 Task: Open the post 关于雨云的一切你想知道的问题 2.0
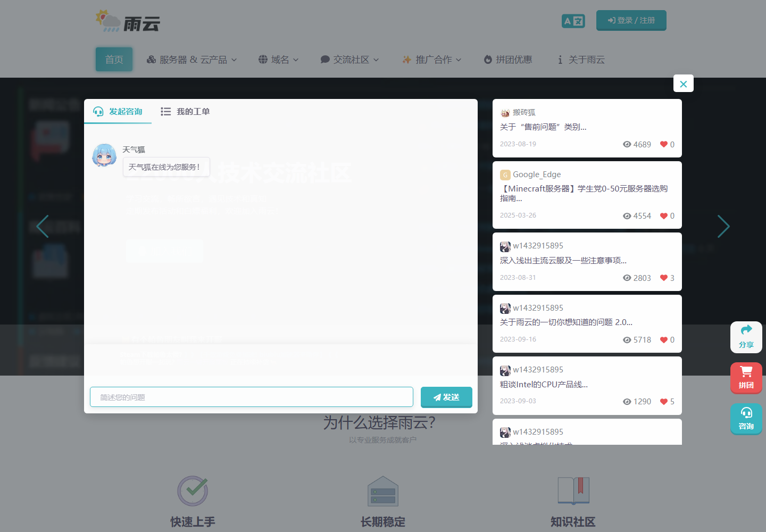566,322
